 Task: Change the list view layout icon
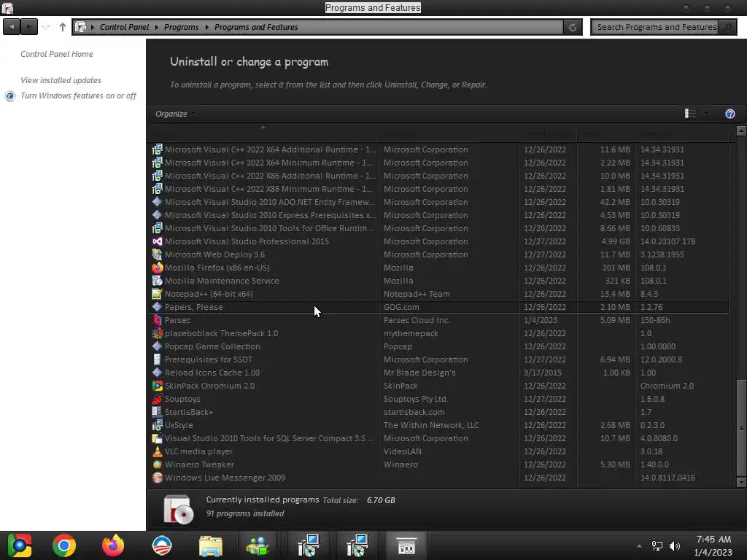tap(690, 113)
